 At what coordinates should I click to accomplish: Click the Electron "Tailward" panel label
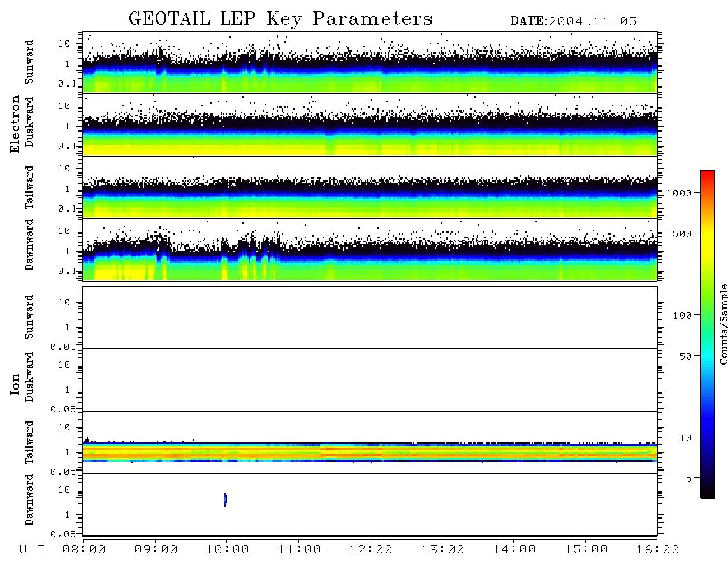pyautogui.click(x=29, y=187)
